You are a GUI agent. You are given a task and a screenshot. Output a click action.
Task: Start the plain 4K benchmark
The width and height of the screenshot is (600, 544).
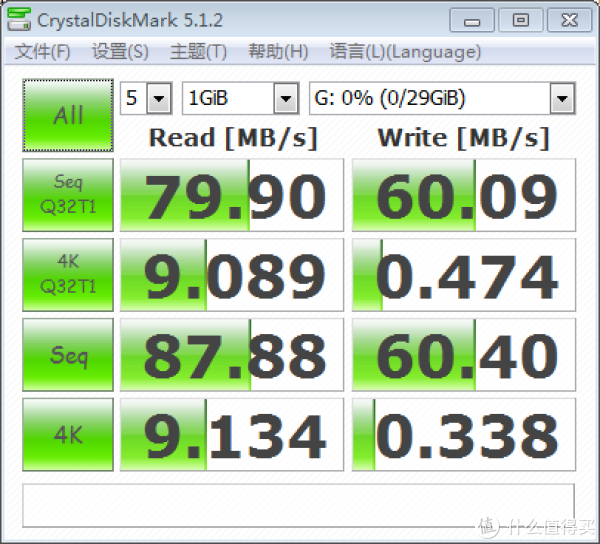[68, 435]
